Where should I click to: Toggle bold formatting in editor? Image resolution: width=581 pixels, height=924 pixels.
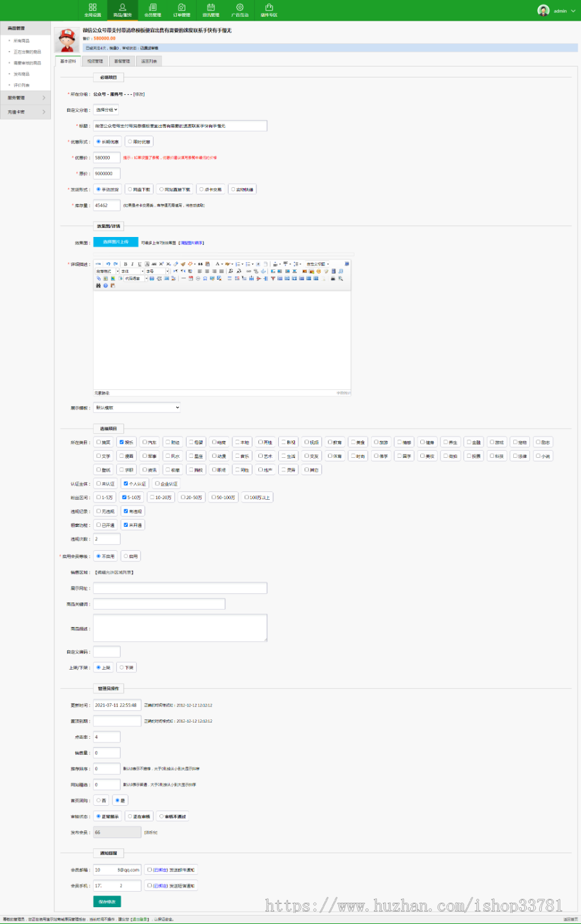click(126, 264)
